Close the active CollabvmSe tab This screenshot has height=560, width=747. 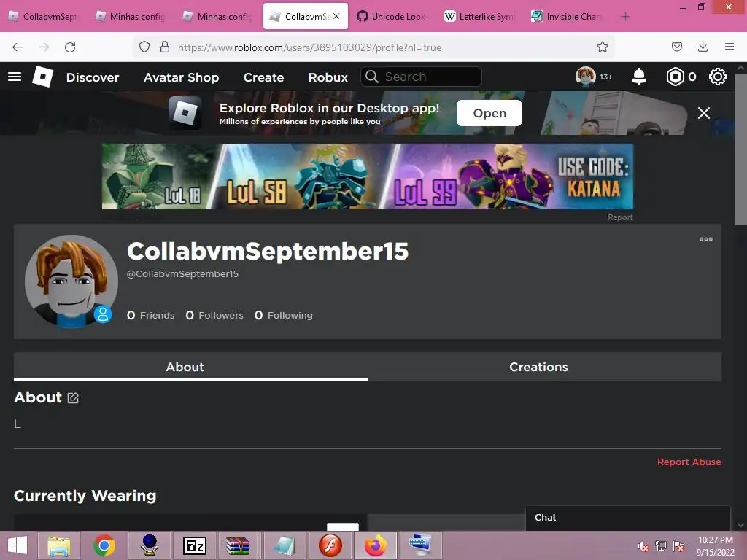(336, 16)
